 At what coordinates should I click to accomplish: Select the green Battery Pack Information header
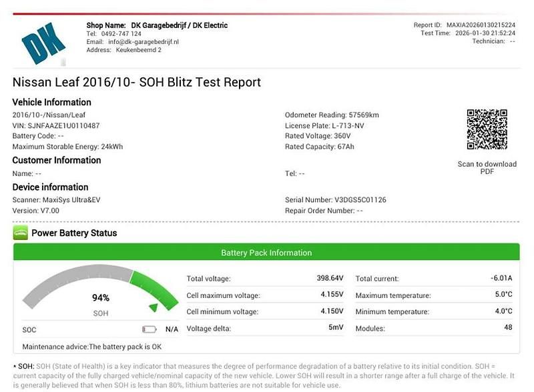[266, 253]
